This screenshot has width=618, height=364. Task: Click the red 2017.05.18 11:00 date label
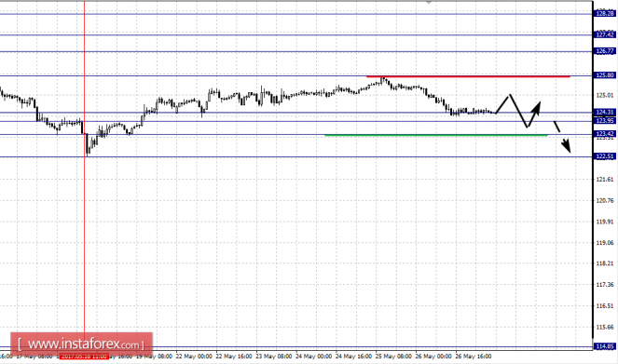coord(84,357)
